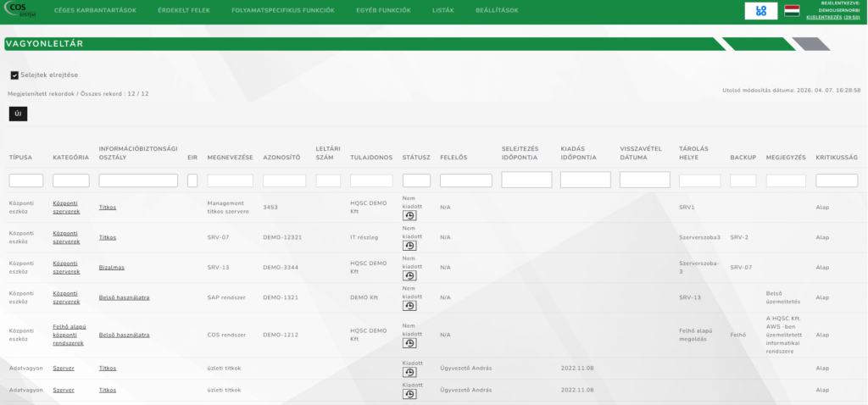The width and height of the screenshot is (868, 405).
Task: Focus the Felelős column filter box
Action: (x=465, y=180)
